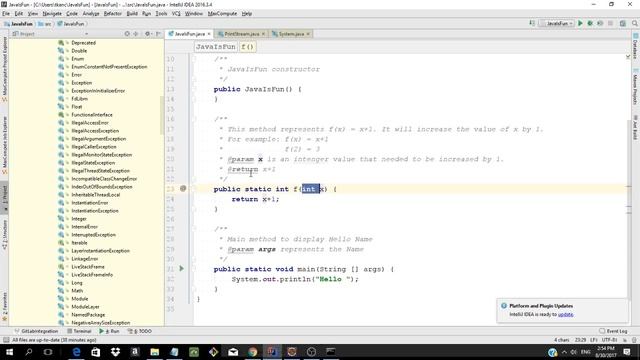Start debugging with the green bug icon
640x360 pixels.
[x=590, y=24]
